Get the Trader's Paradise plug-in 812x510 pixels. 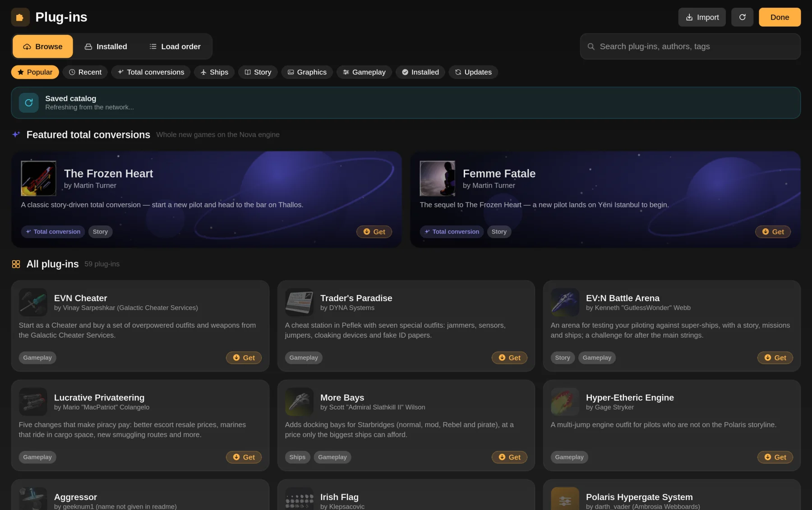[x=509, y=358]
